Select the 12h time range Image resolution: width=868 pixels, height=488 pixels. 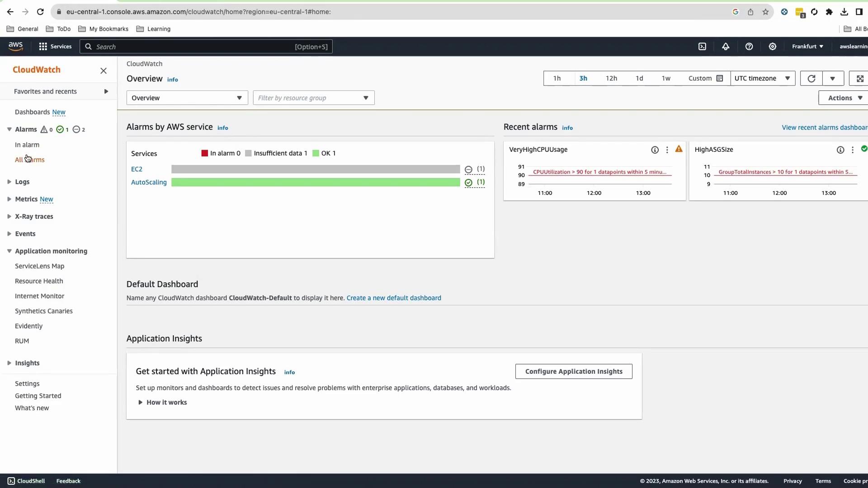point(611,78)
